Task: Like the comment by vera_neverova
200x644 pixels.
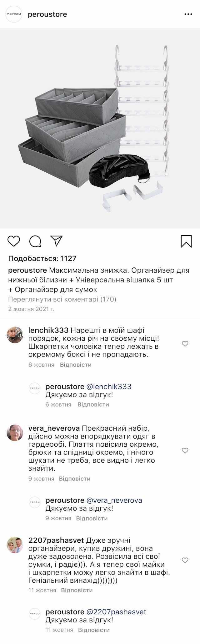Action: click(x=185, y=450)
